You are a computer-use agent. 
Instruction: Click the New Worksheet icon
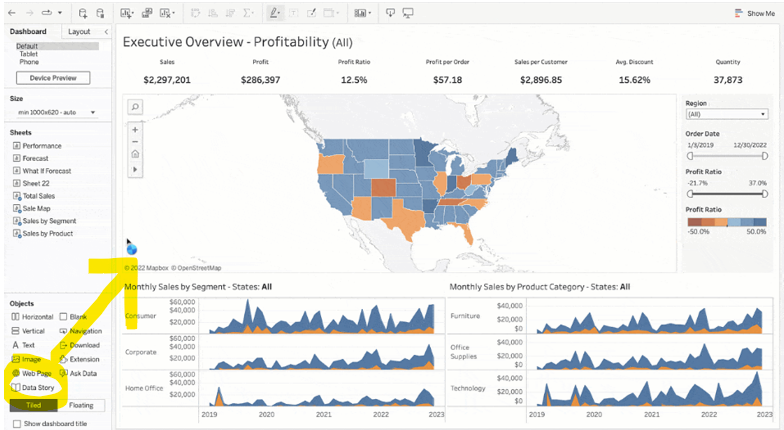coord(127,13)
